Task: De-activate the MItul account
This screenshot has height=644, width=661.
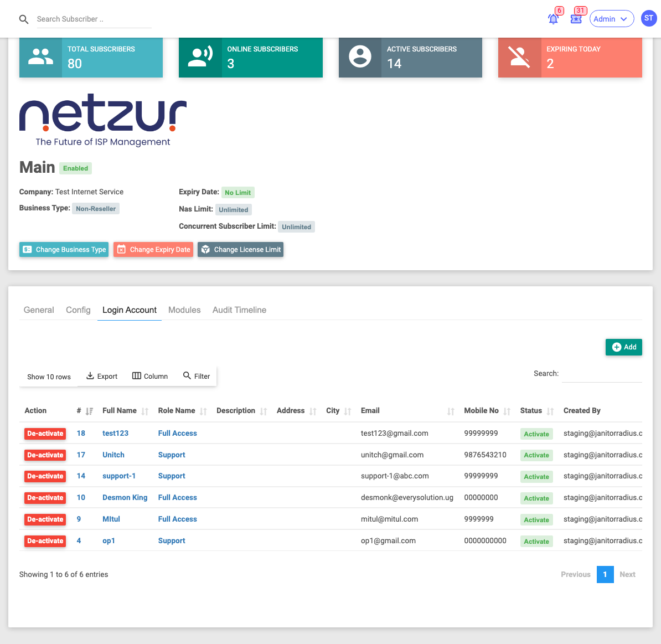Action: (45, 519)
